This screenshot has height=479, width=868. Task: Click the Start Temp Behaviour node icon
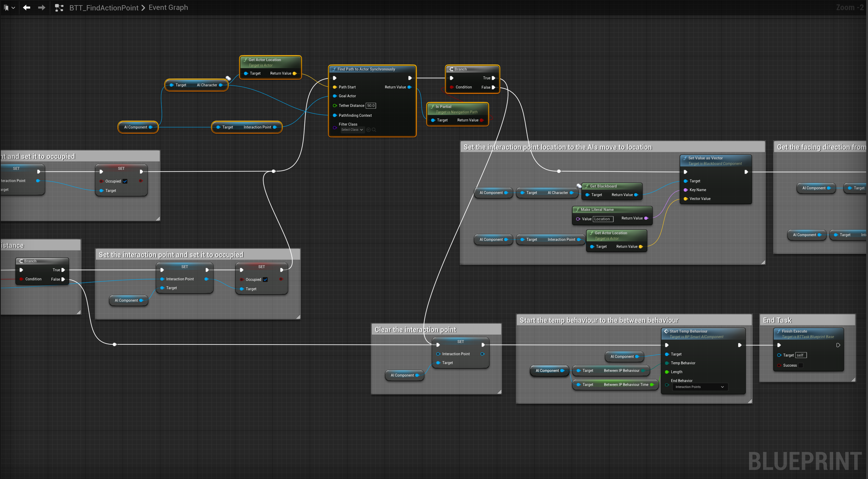pos(666,331)
